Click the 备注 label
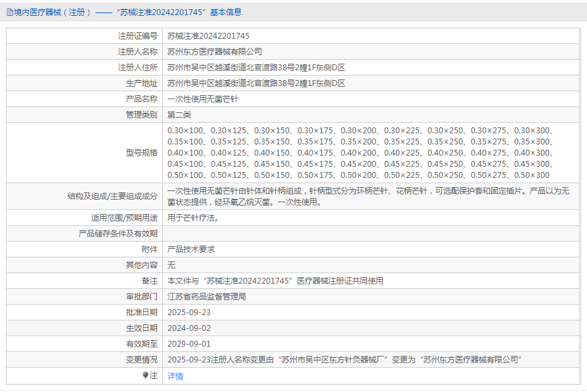The width and height of the screenshot is (587, 392). pos(150,281)
